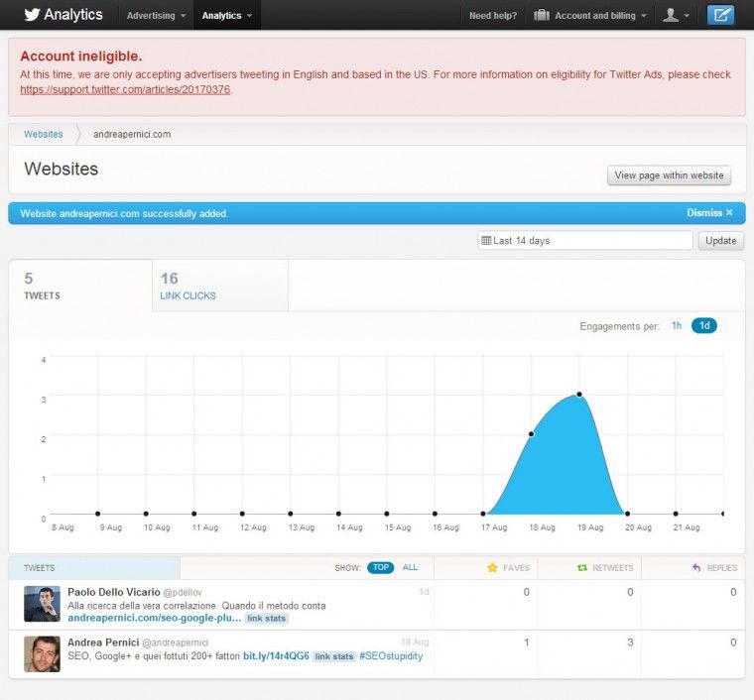
Task: Open Paolo Dello Vicario's avatar
Action: tap(43, 604)
